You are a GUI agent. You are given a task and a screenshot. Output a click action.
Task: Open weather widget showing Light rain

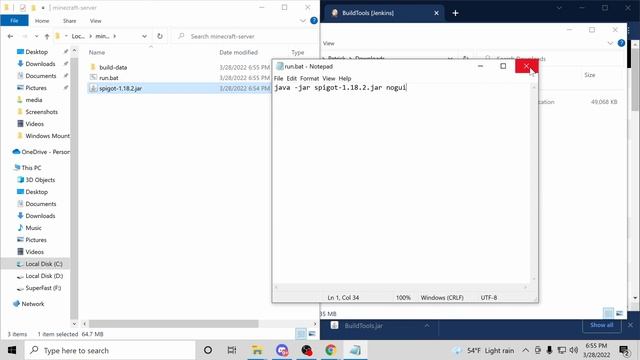[484, 350]
